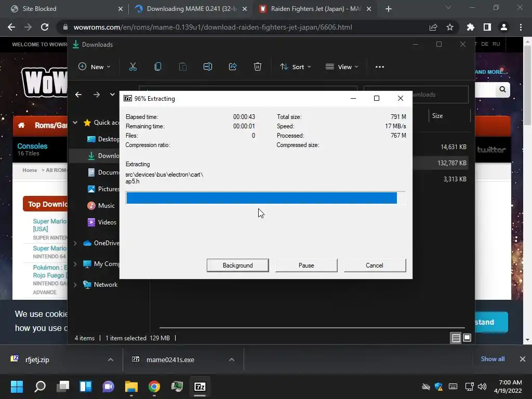This screenshot has width=532, height=399.
Task: Close the Chrome downloads bar
Action: click(x=523, y=359)
